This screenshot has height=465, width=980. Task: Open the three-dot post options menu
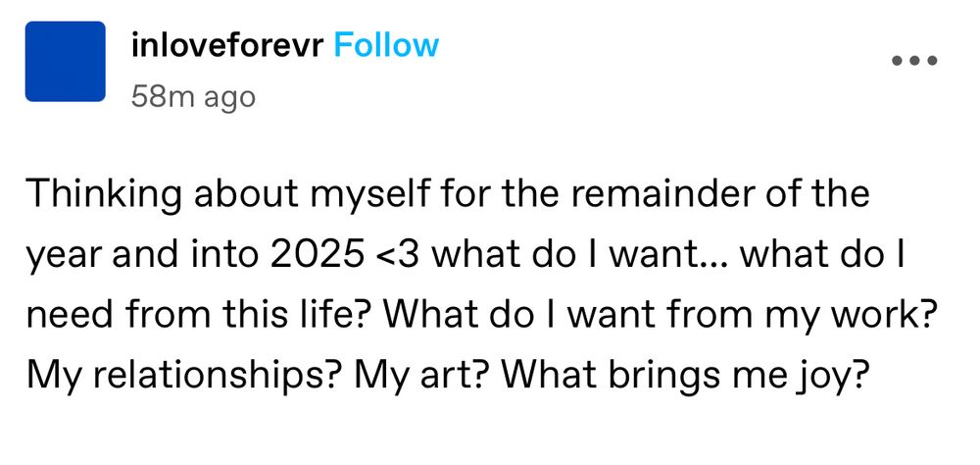coord(915,61)
